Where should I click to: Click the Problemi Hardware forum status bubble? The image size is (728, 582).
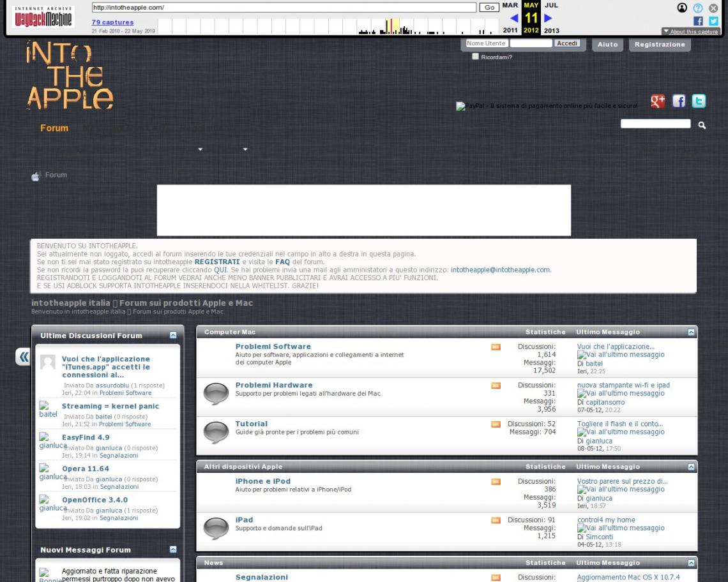pos(216,394)
